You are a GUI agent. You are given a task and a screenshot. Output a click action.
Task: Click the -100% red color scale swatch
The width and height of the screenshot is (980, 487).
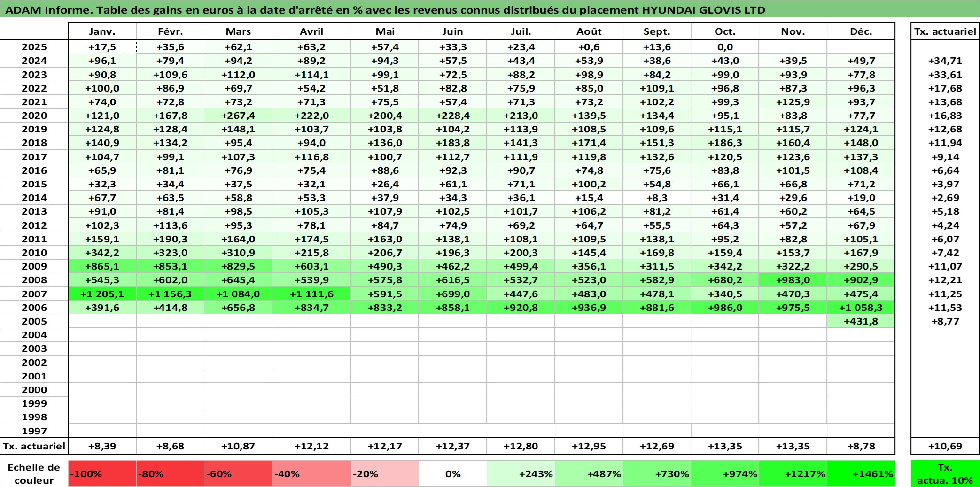102,473
